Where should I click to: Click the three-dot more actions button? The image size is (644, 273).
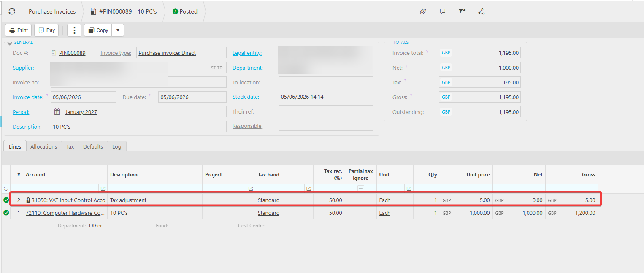[x=74, y=30]
